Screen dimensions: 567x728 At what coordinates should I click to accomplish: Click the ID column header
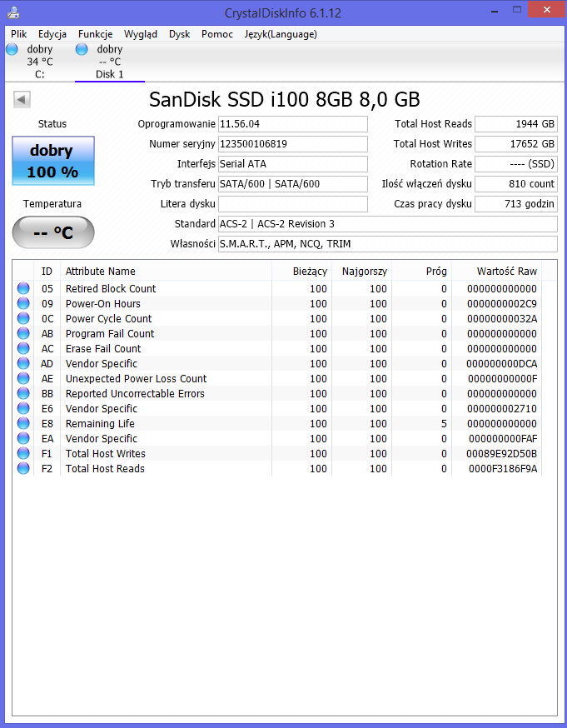(x=47, y=272)
